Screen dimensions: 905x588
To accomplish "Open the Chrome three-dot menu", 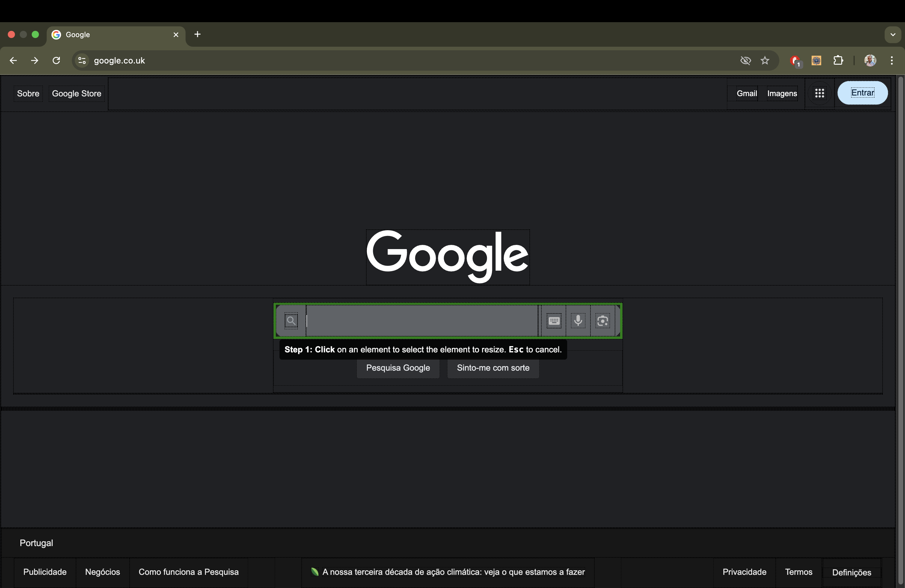I will pos(892,60).
